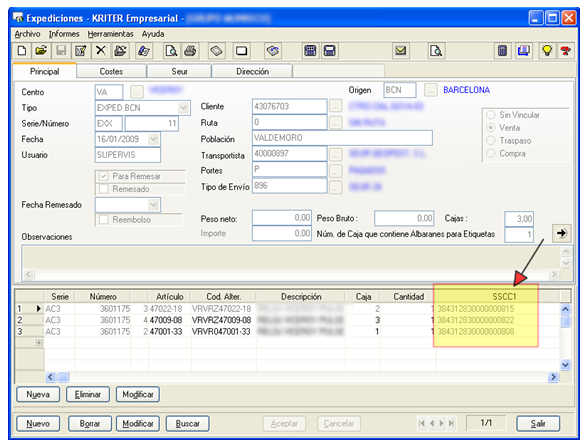Click the Cajas field showing 3,00

[x=519, y=219]
